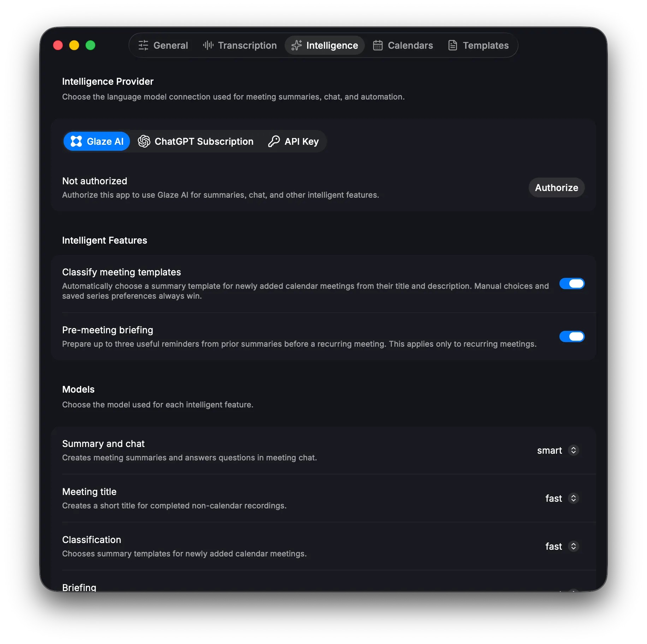Click 'Intelligence Provider' heading

pyautogui.click(x=108, y=81)
